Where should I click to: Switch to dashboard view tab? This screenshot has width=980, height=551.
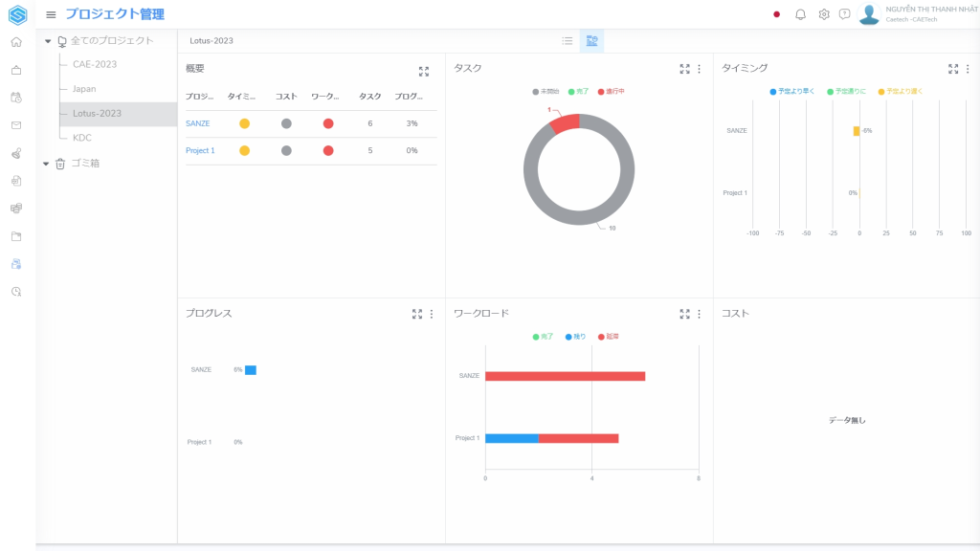click(x=591, y=41)
